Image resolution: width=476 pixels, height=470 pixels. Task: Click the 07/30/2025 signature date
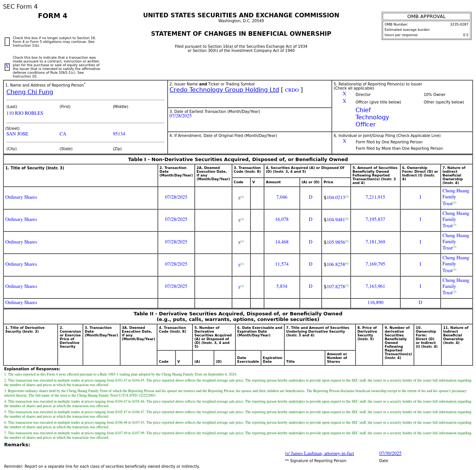(390, 453)
